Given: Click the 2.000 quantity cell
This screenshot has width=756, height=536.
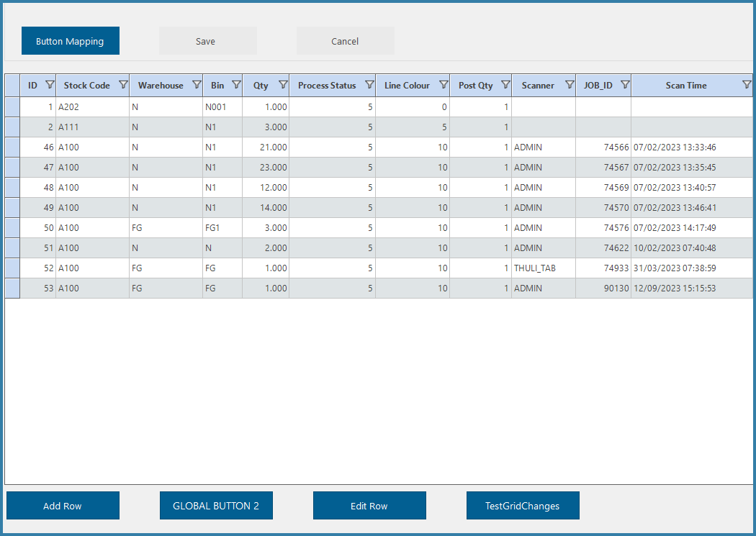Looking at the screenshot, I should coord(266,248).
